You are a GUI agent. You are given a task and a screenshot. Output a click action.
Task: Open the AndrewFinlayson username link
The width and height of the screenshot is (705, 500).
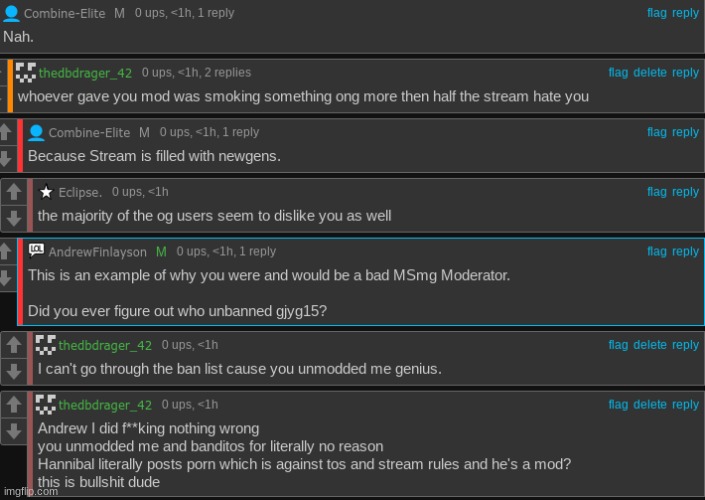click(98, 252)
